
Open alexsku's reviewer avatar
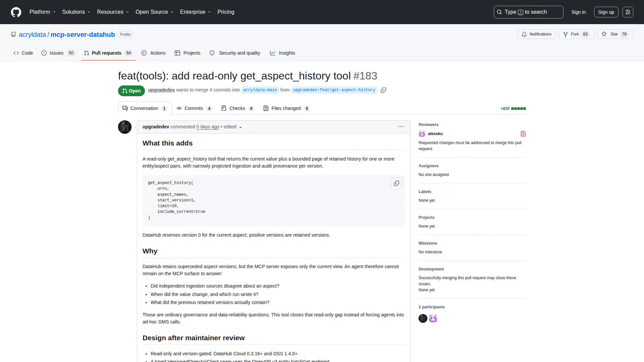pyautogui.click(x=422, y=134)
